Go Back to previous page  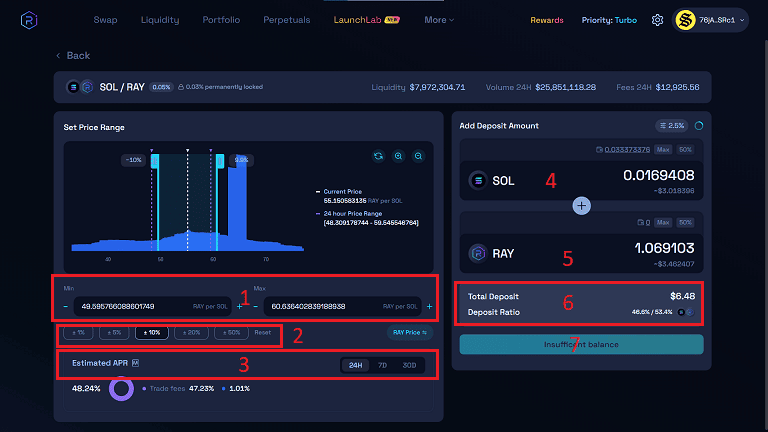tap(72, 55)
